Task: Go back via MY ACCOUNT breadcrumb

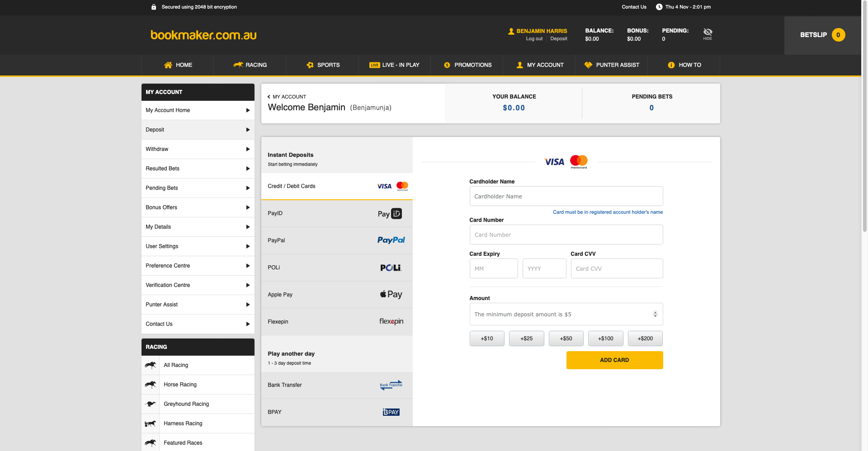Action: (x=287, y=97)
